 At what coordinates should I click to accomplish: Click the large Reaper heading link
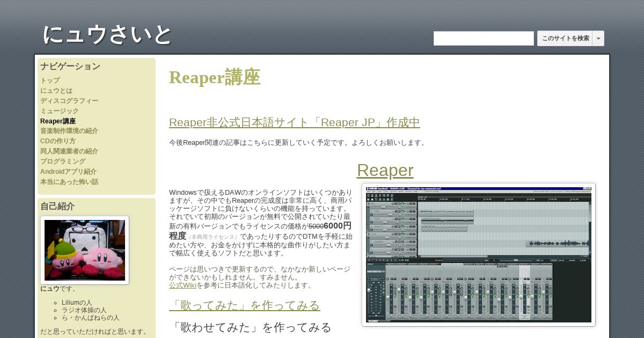click(x=385, y=170)
